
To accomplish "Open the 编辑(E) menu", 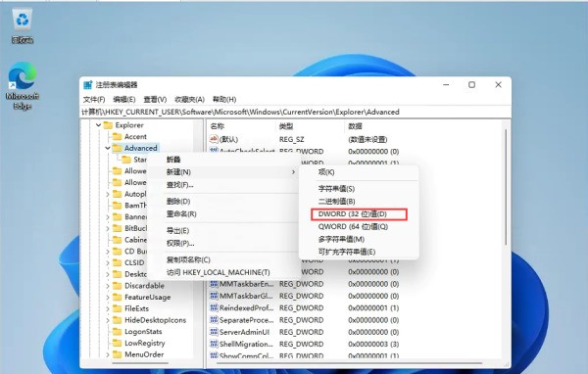I will click(x=124, y=99).
